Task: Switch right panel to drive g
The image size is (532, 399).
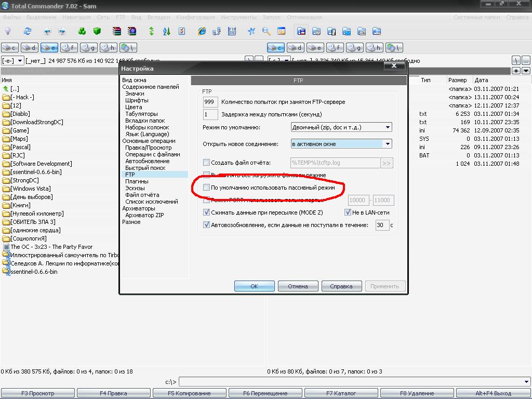Action: coord(354,47)
